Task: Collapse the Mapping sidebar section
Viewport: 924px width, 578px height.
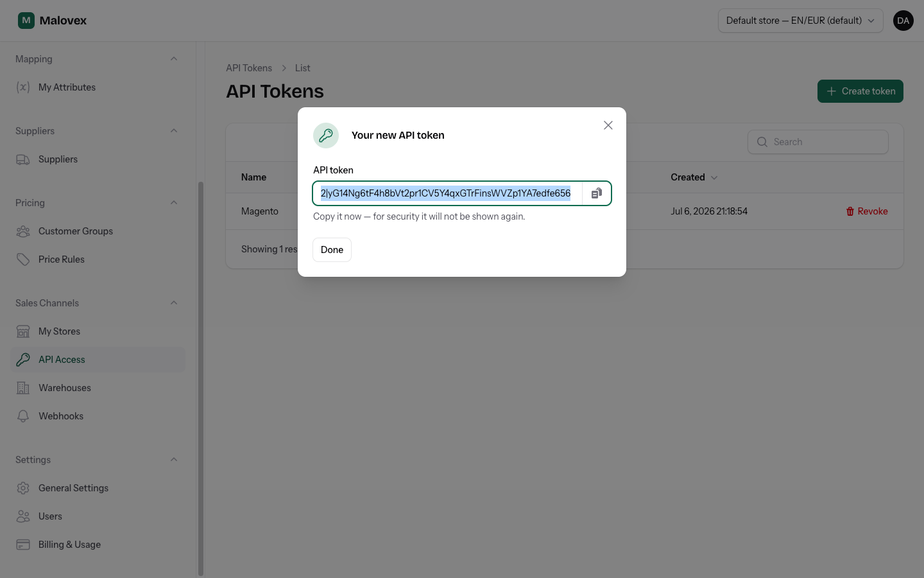Action: click(174, 59)
